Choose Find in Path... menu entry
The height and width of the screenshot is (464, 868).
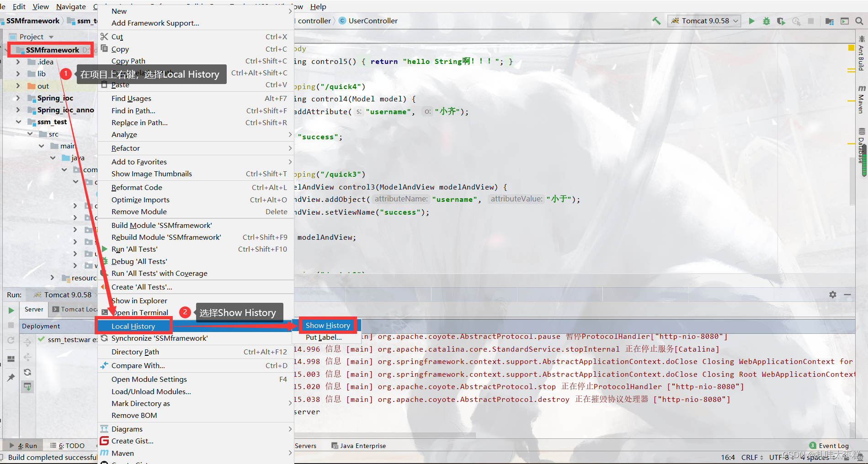[196, 111]
